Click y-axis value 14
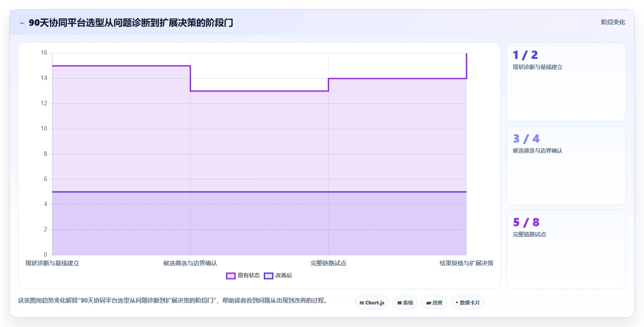The image size is (644, 327). (x=44, y=78)
